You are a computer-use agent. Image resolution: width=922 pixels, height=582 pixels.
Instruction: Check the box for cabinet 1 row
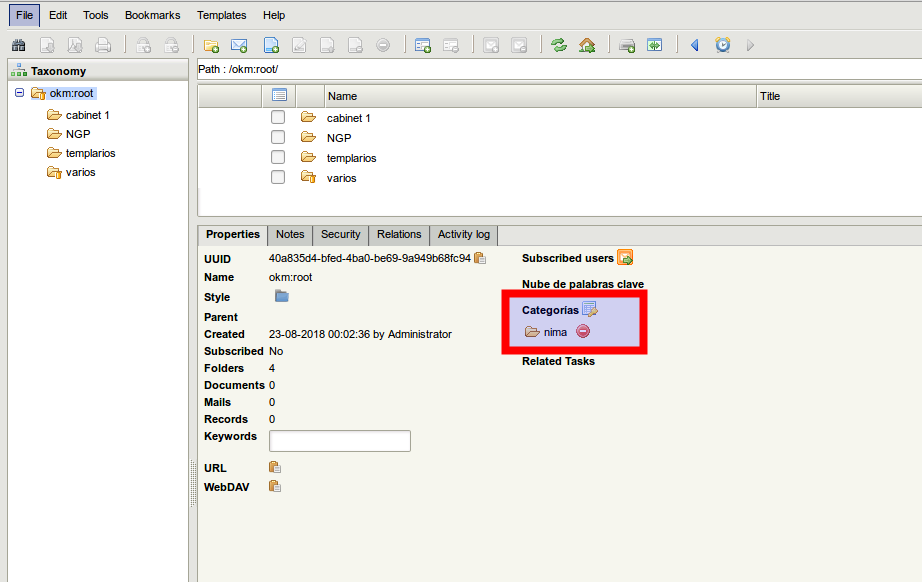coord(279,118)
